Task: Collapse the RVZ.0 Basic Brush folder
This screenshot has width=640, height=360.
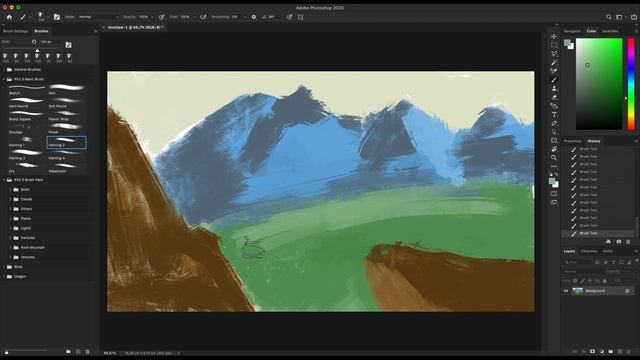Action: click(4, 79)
